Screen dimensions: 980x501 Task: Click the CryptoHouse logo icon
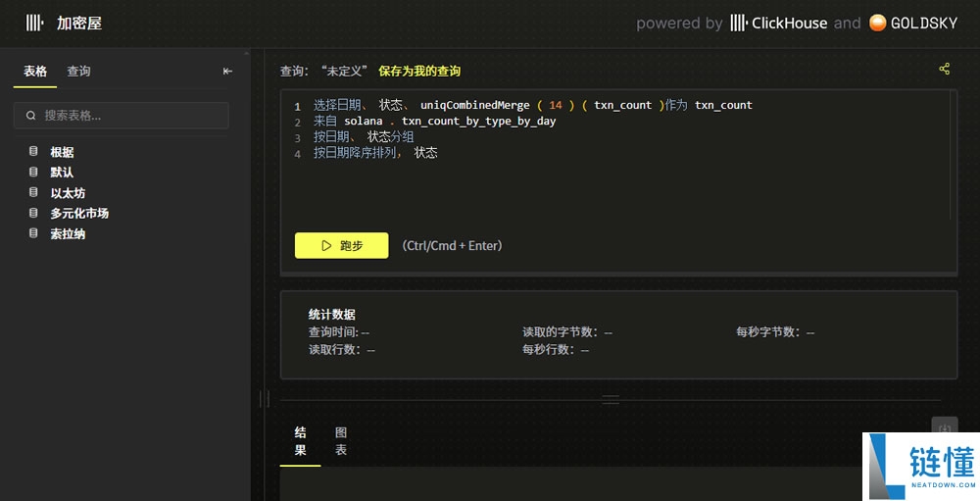tap(34, 23)
